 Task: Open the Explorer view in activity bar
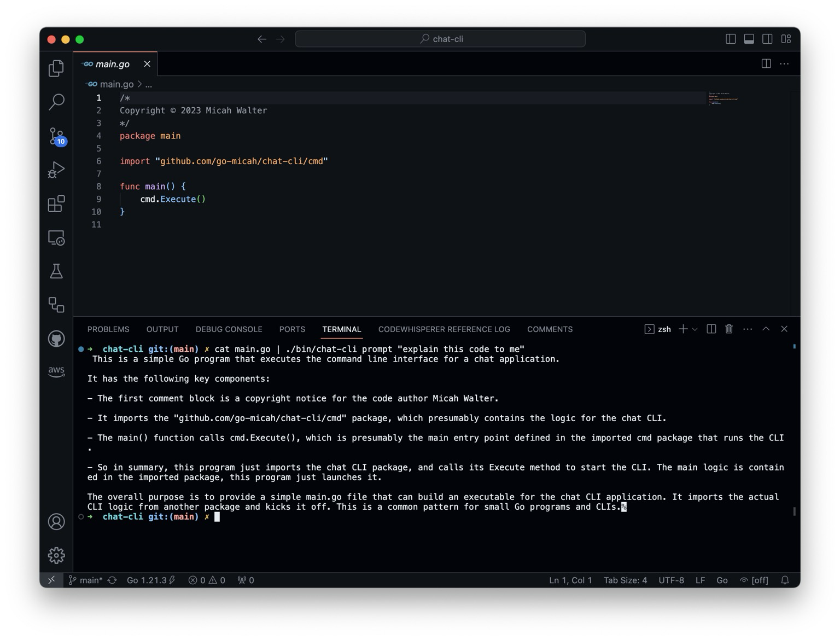[56, 68]
